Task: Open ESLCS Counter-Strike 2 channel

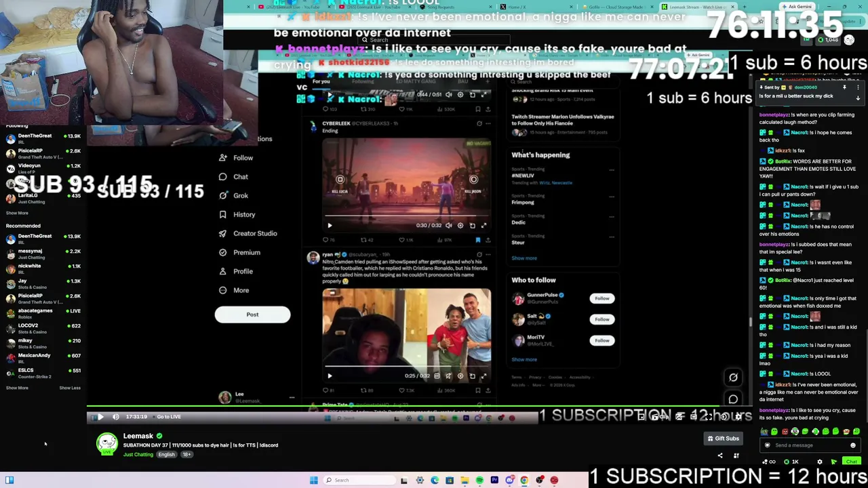Action: 42,373
